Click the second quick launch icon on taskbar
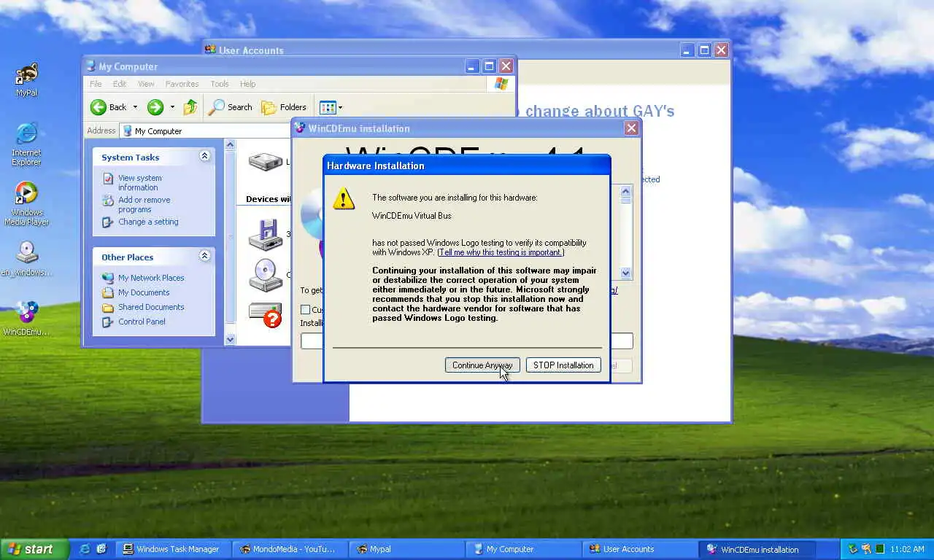Image resolution: width=934 pixels, height=560 pixels. (101, 549)
